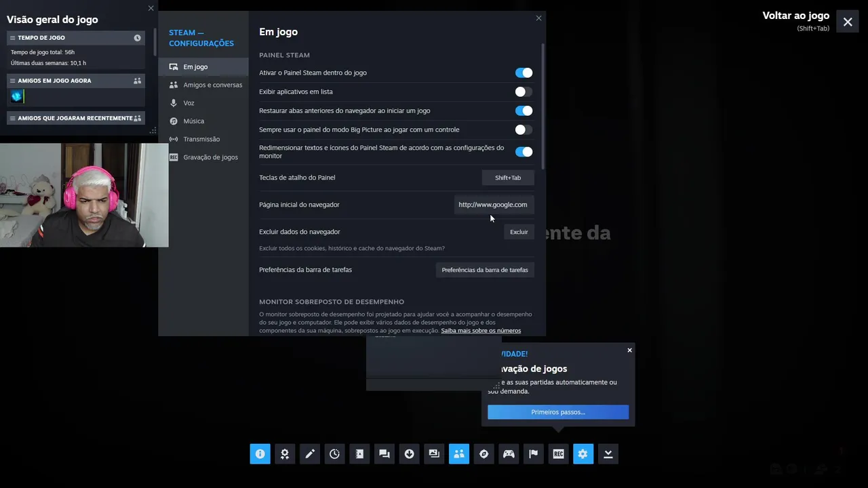
Task: Open the downloads arrow icon in toolbar
Action: coord(409,454)
